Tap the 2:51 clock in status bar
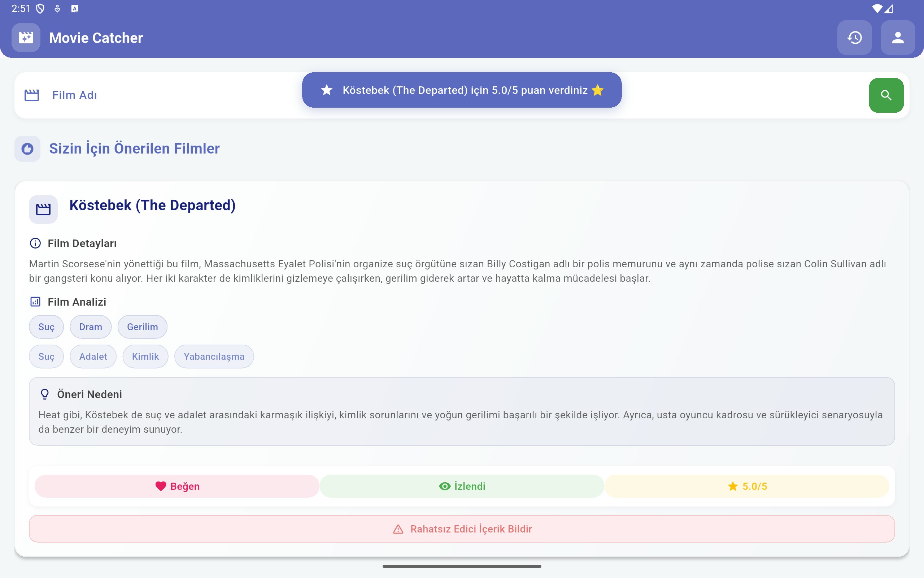This screenshot has width=924, height=578. click(x=21, y=8)
